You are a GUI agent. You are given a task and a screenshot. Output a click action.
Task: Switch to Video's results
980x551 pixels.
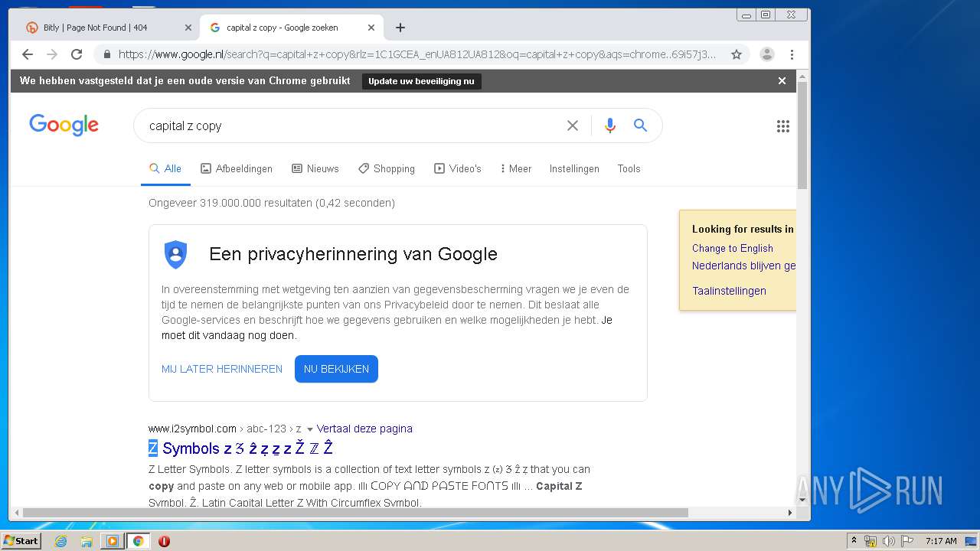pyautogui.click(x=458, y=168)
